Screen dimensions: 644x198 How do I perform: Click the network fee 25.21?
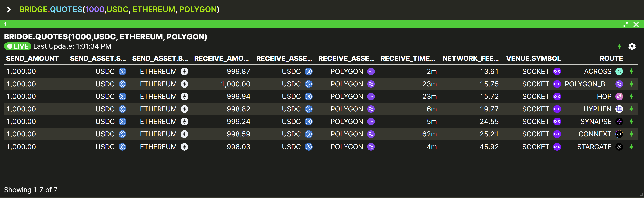pyautogui.click(x=489, y=134)
